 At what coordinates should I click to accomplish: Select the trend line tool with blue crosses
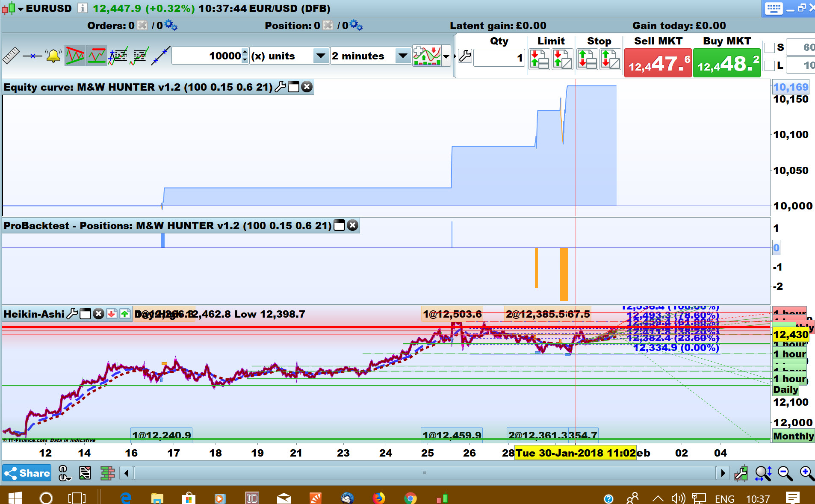pyautogui.click(x=161, y=56)
